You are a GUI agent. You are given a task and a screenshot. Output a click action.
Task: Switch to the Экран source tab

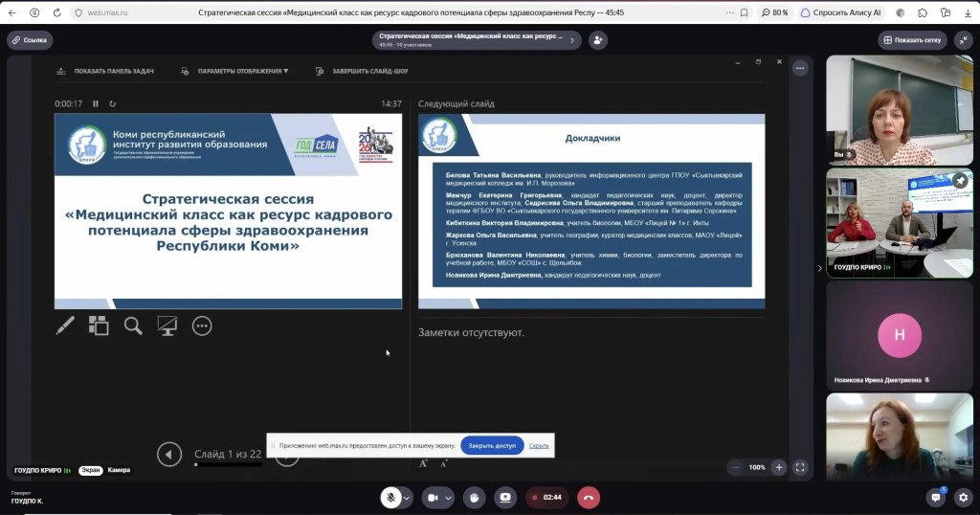pyautogui.click(x=91, y=470)
